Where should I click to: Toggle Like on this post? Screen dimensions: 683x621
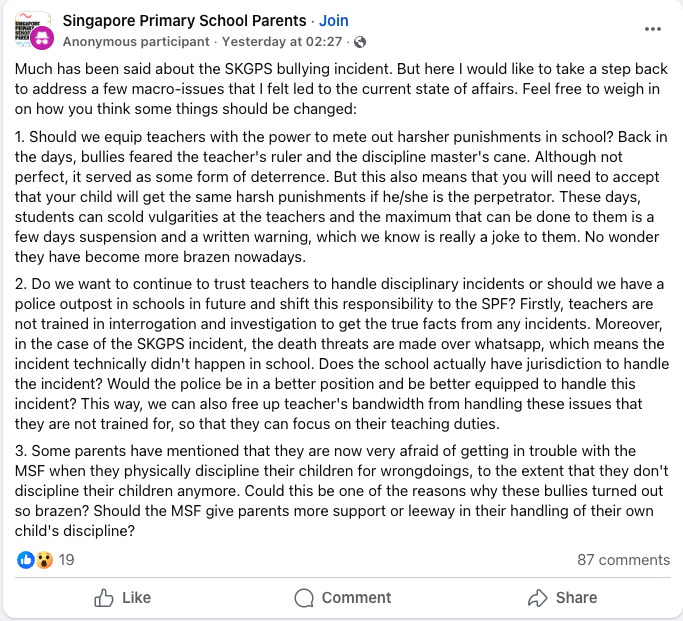(122, 597)
